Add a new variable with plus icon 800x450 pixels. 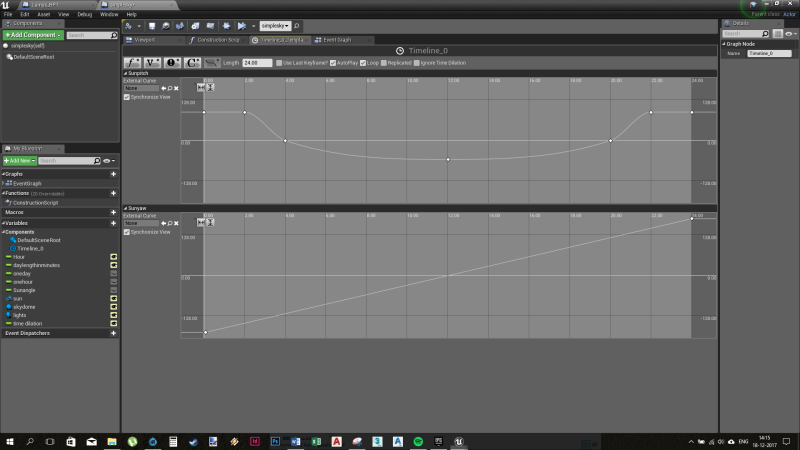(113, 223)
